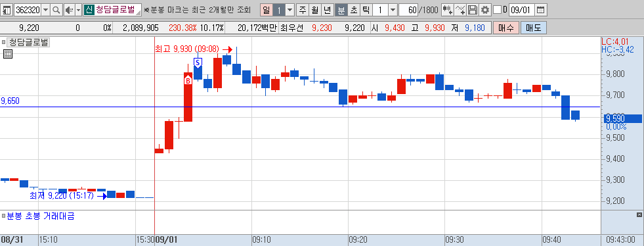
Task: Save the chart settings with the floppy icon
Action: (473, 10)
